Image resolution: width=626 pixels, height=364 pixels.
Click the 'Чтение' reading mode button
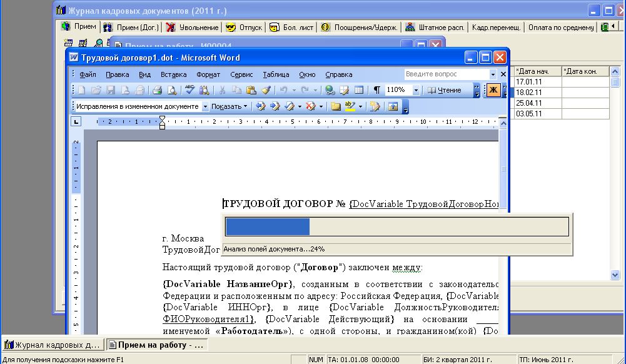445,90
